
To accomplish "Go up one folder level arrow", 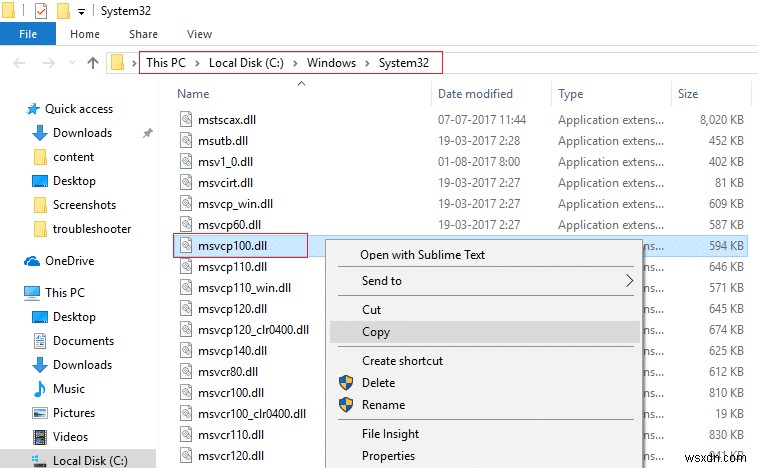I will click(93, 63).
